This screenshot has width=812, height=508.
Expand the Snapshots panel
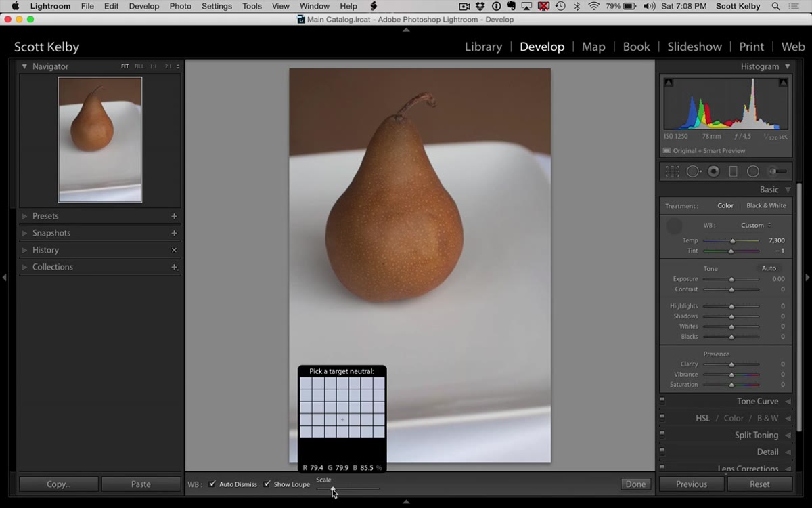pyautogui.click(x=24, y=233)
